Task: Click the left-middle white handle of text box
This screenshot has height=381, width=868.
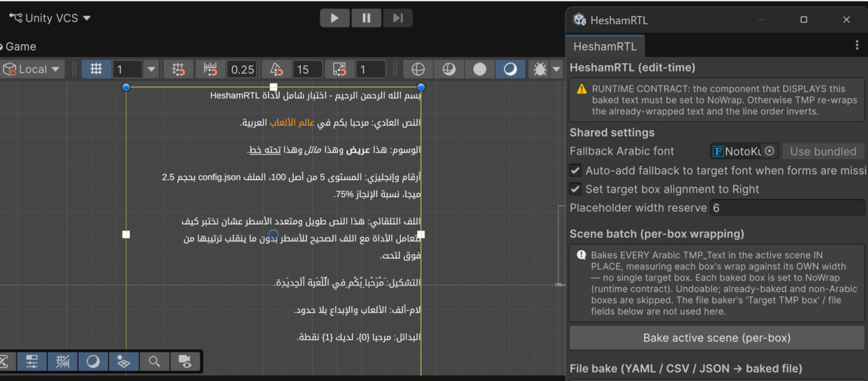Action: (126, 234)
